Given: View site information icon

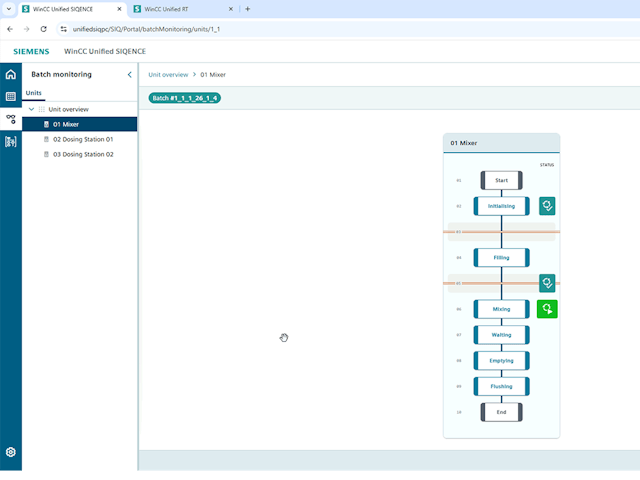Looking at the screenshot, I should click(63, 29).
